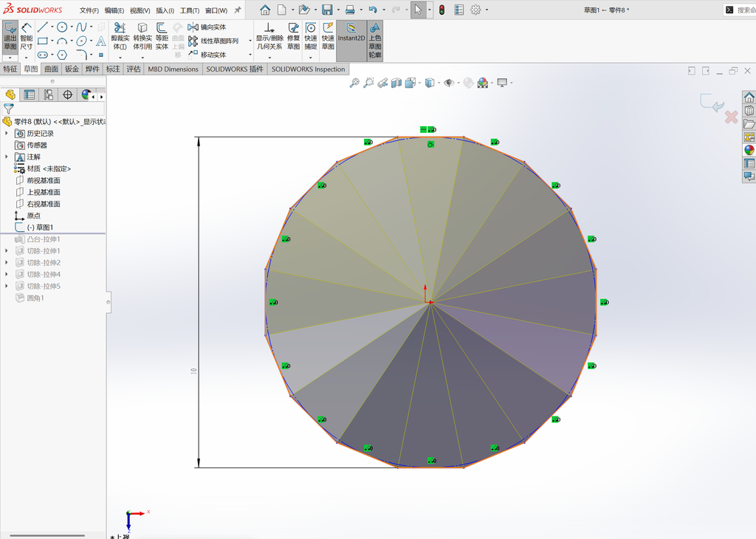Click the Rebuild traffic light icon
Screen dimensions: 756x539
[441, 10]
